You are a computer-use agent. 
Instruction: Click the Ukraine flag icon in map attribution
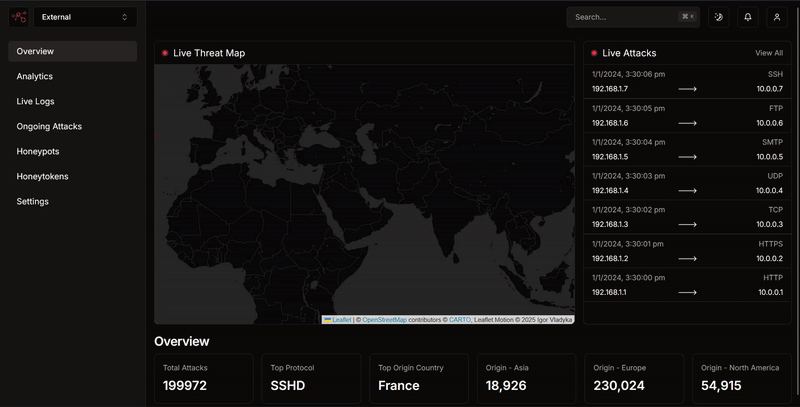(327, 320)
